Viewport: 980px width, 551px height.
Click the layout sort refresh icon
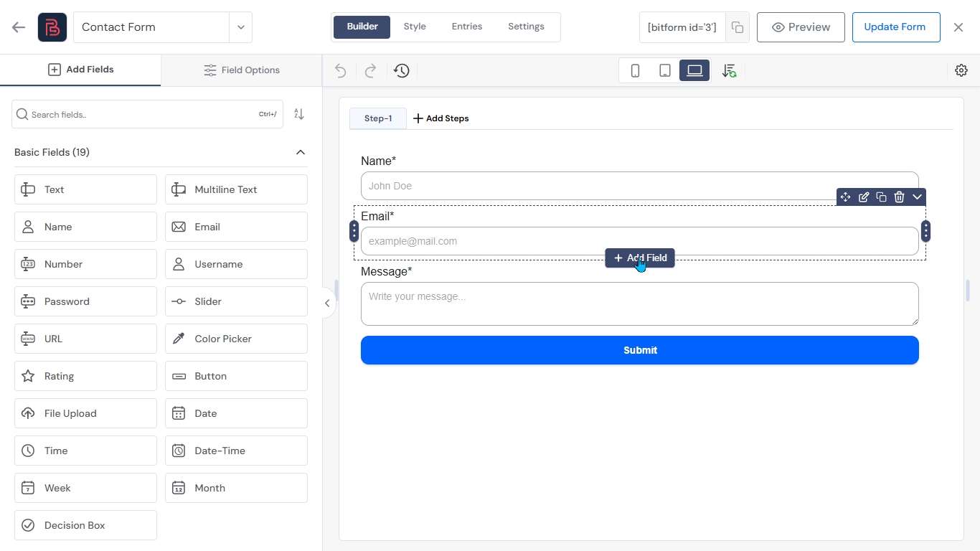click(729, 70)
